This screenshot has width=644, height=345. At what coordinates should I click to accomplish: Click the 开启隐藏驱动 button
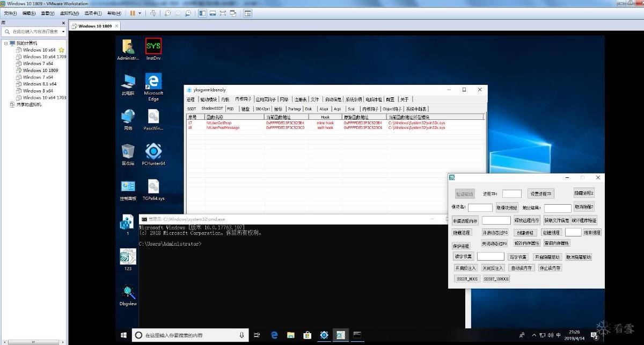tap(547, 257)
